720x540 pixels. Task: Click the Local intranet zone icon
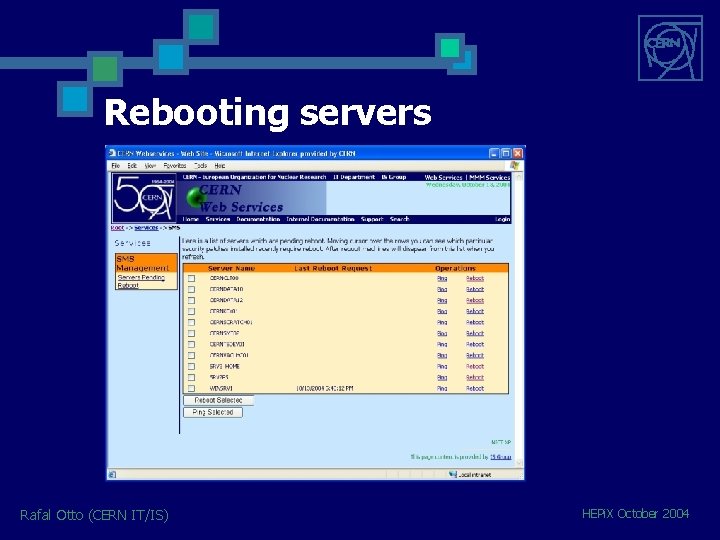tap(453, 474)
